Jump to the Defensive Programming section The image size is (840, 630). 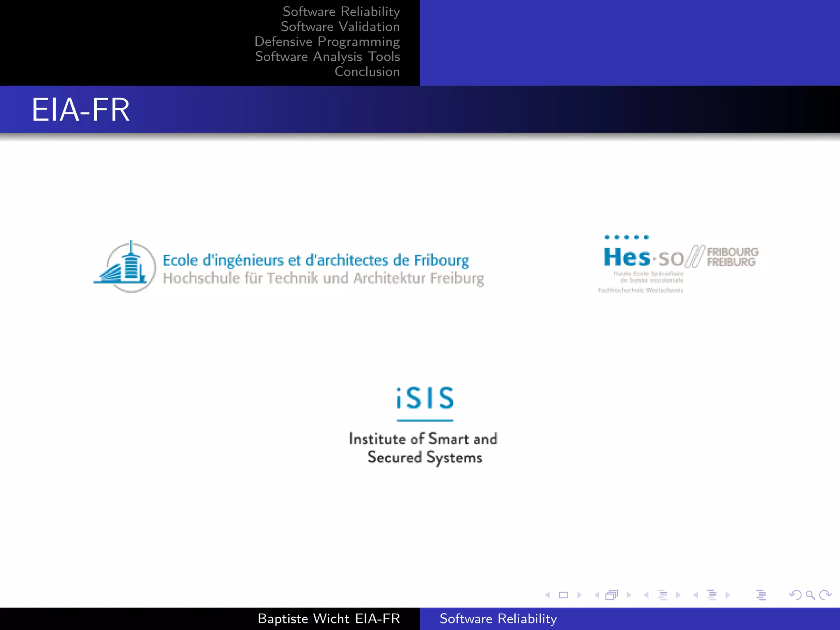(327, 42)
